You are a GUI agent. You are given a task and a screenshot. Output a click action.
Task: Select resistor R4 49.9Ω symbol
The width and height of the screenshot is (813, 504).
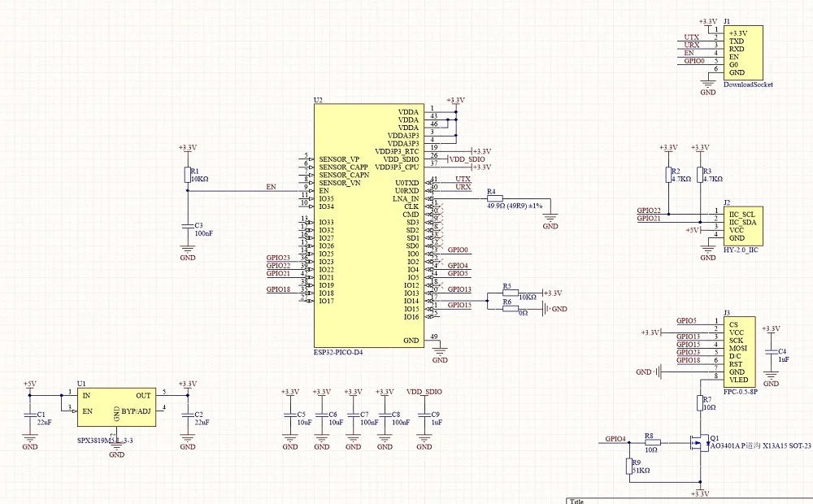pos(494,198)
